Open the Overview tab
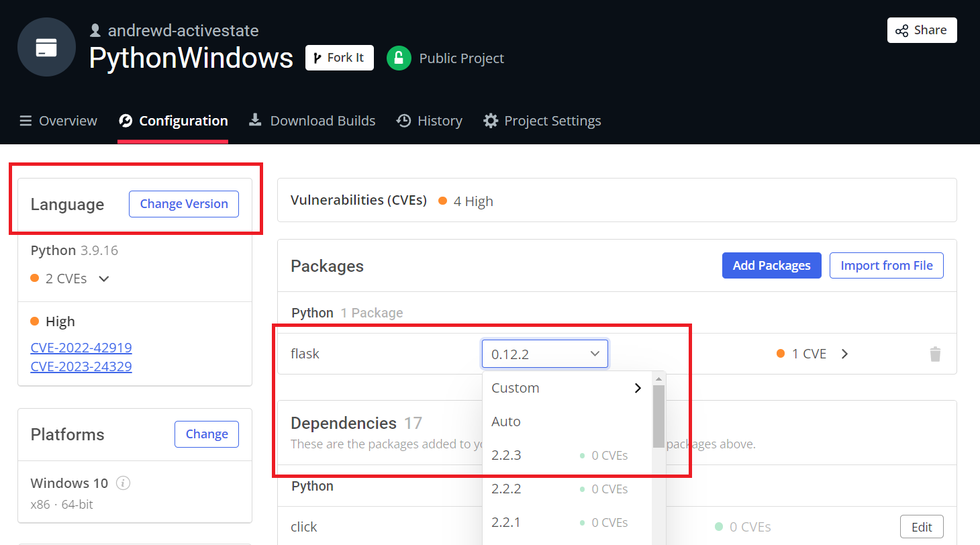The height and width of the screenshot is (545, 980). coord(58,121)
